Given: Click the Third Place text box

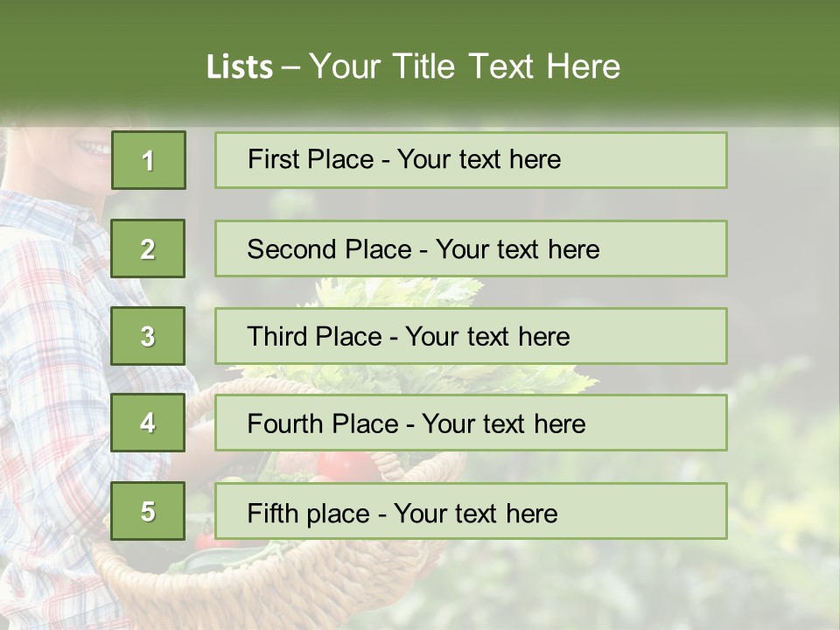Looking at the screenshot, I should (471, 336).
